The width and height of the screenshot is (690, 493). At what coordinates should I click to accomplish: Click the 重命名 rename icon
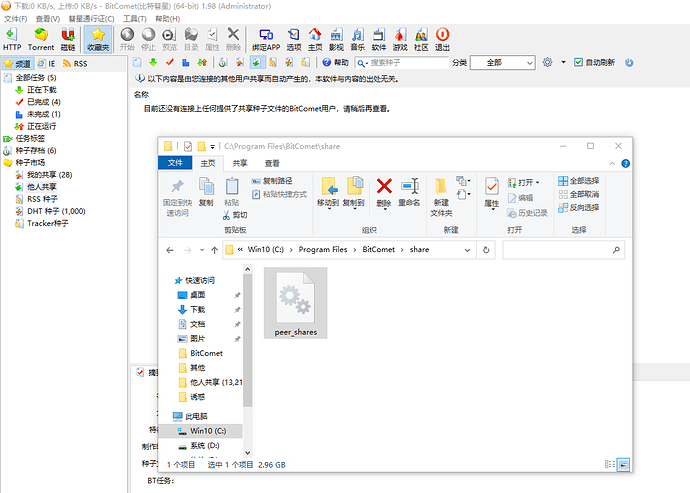tap(409, 192)
